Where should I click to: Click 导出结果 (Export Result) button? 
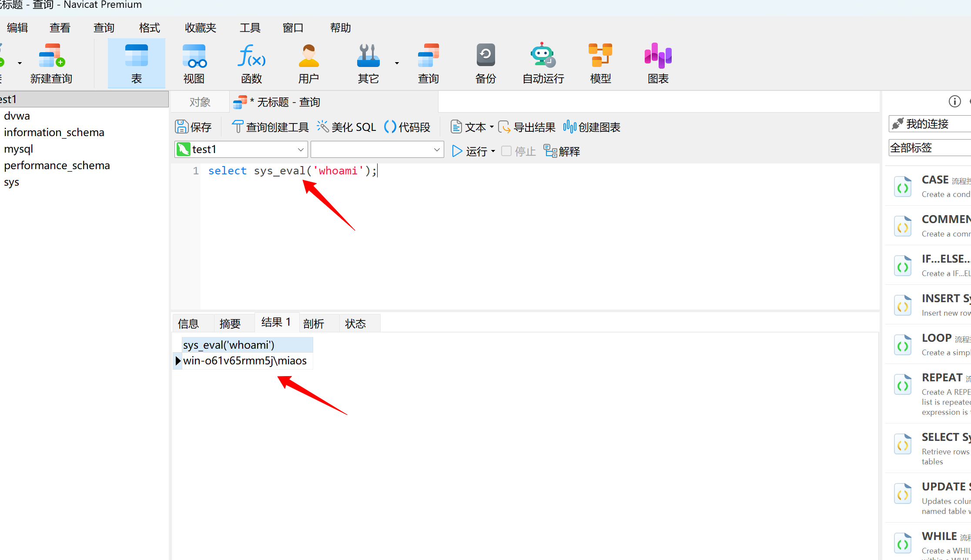pos(527,127)
